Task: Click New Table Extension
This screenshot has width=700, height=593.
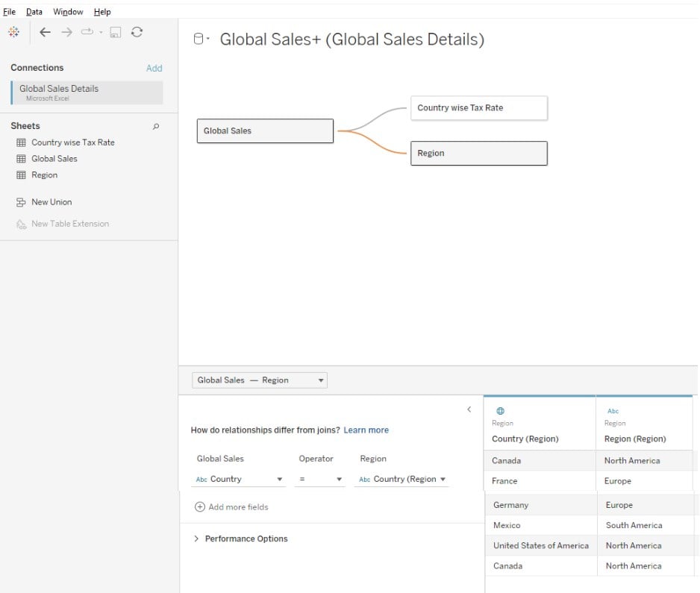Action: pos(70,224)
